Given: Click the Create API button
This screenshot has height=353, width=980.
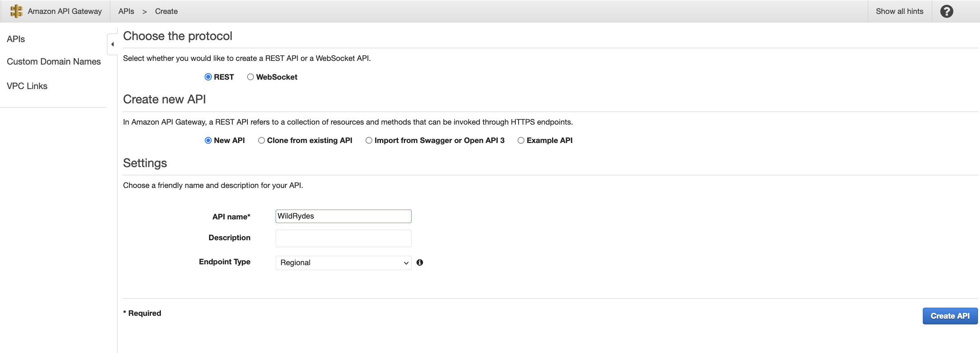Looking at the screenshot, I should coord(950,316).
